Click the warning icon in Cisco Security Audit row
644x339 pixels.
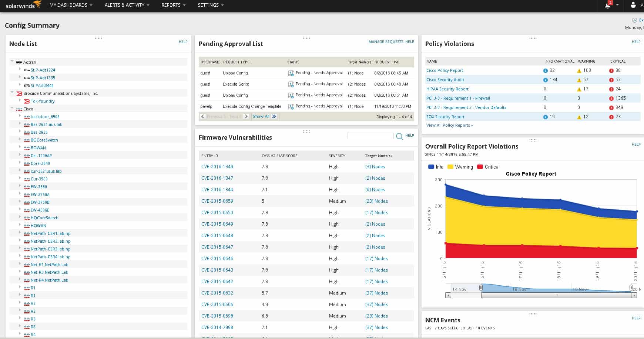[x=579, y=80]
